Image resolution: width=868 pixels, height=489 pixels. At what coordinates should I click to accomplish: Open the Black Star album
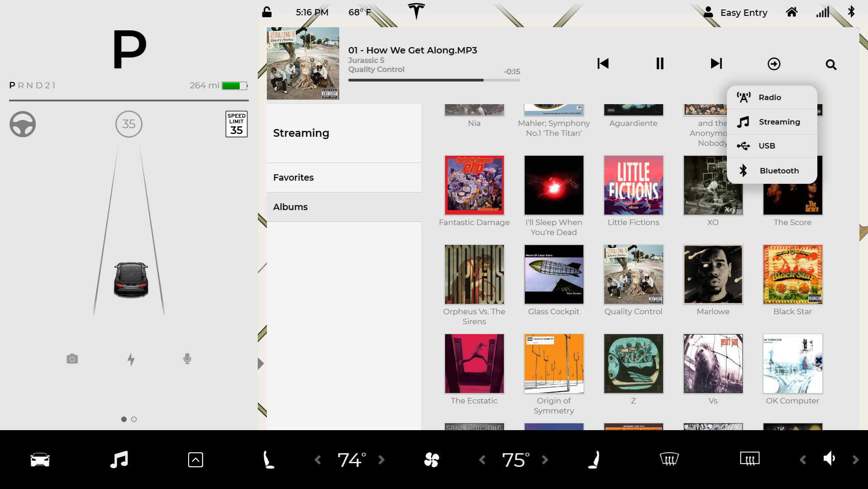click(x=792, y=274)
